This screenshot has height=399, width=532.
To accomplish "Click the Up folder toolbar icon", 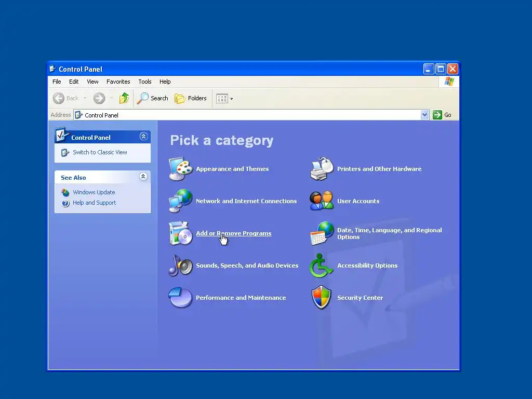I will pos(124,98).
